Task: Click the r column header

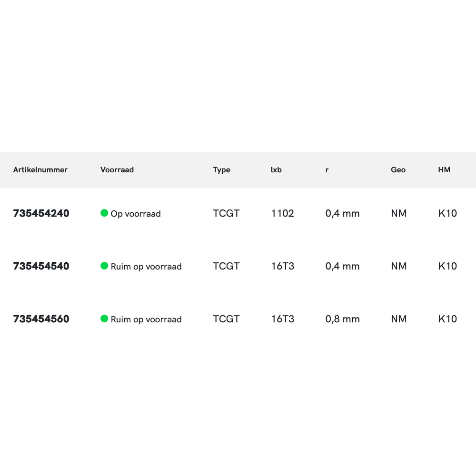Action: pyautogui.click(x=327, y=170)
